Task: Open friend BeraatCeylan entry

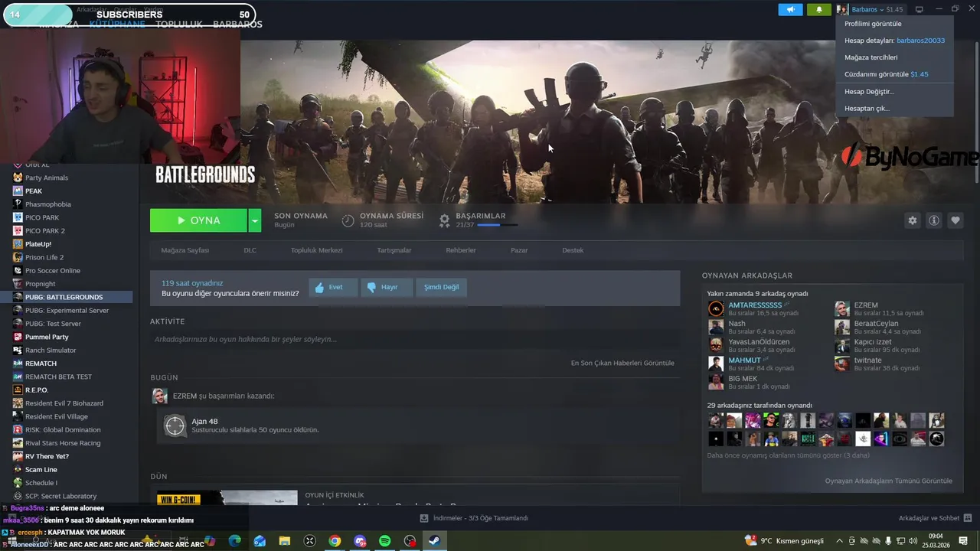Action: [877, 323]
